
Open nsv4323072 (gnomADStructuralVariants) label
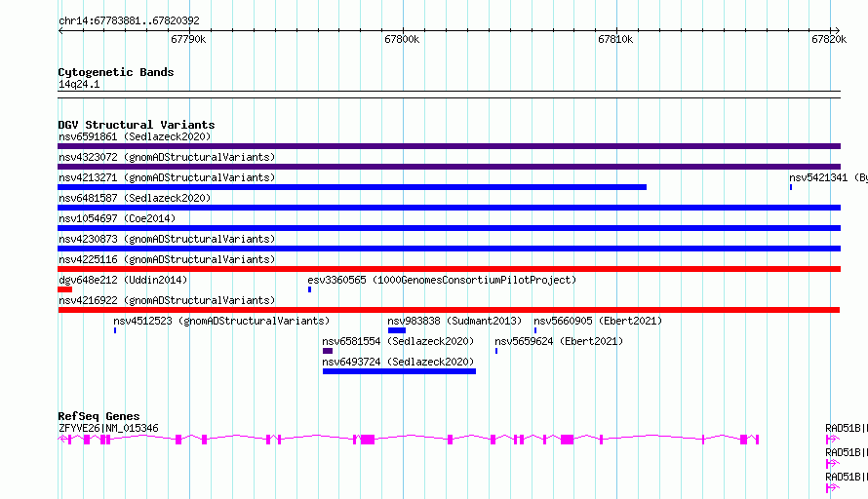[x=167, y=157]
